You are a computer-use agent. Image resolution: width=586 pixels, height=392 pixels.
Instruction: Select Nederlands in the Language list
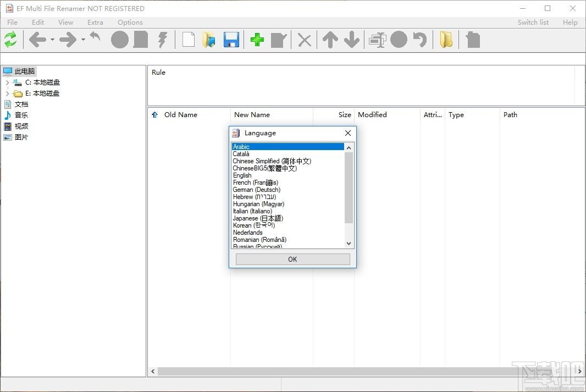click(288, 233)
